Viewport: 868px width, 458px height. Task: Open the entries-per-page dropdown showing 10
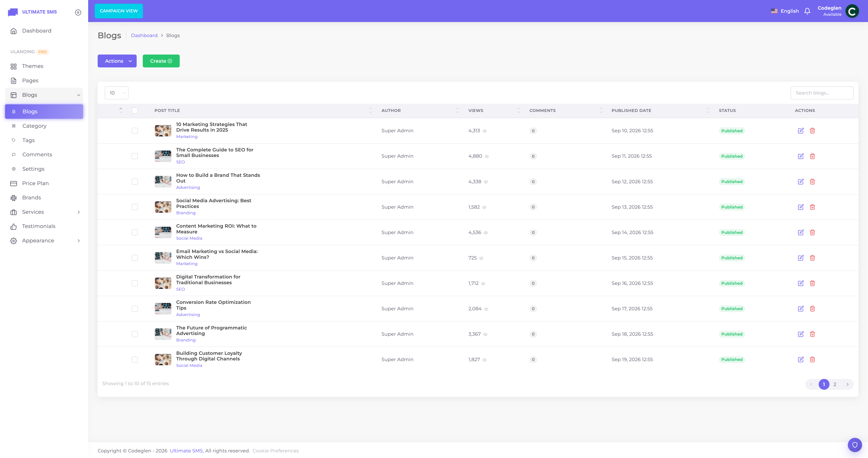coord(117,93)
